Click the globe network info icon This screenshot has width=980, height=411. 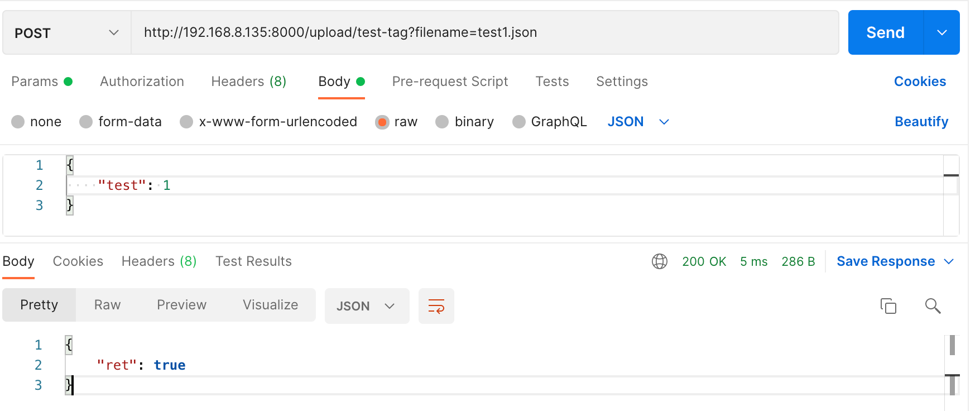[659, 261]
